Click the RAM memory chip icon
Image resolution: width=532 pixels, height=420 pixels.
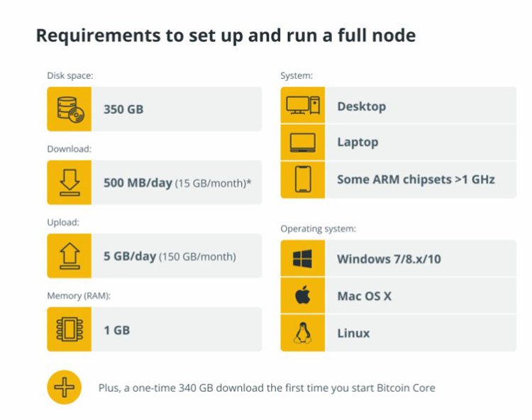pos(70,329)
